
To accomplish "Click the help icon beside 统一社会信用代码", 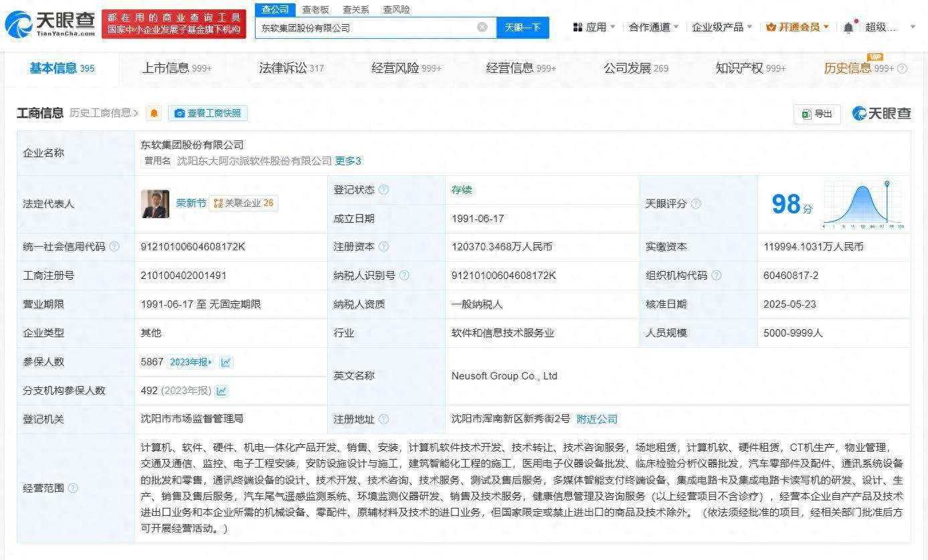I will (114, 247).
